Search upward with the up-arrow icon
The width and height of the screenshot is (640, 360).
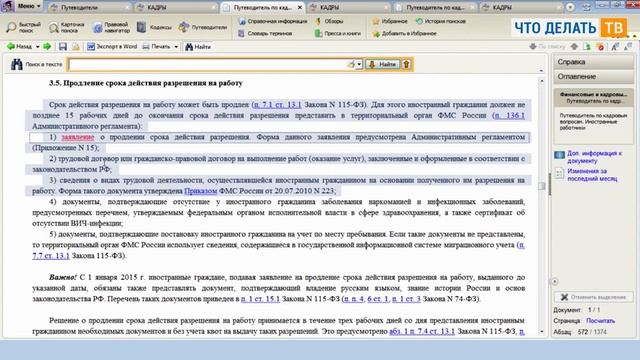pyautogui.click(x=407, y=64)
